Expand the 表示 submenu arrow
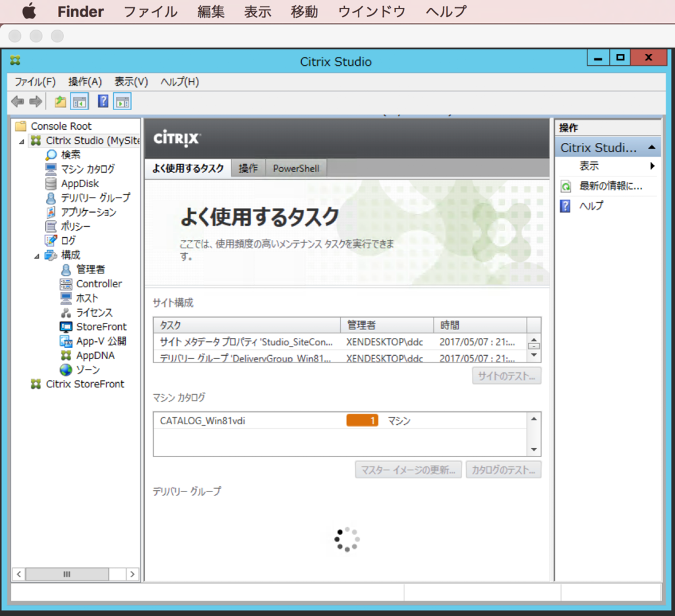 click(653, 166)
